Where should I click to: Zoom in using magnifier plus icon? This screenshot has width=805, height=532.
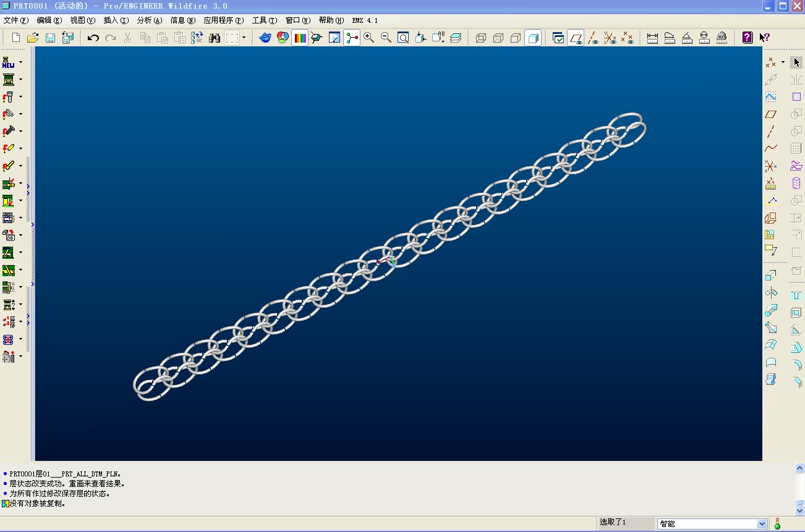click(x=369, y=38)
